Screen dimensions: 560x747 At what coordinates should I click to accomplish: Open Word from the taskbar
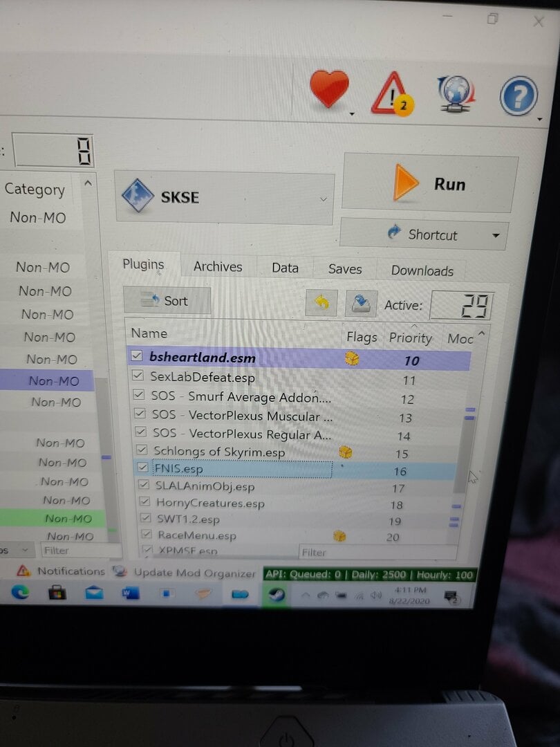(x=131, y=593)
